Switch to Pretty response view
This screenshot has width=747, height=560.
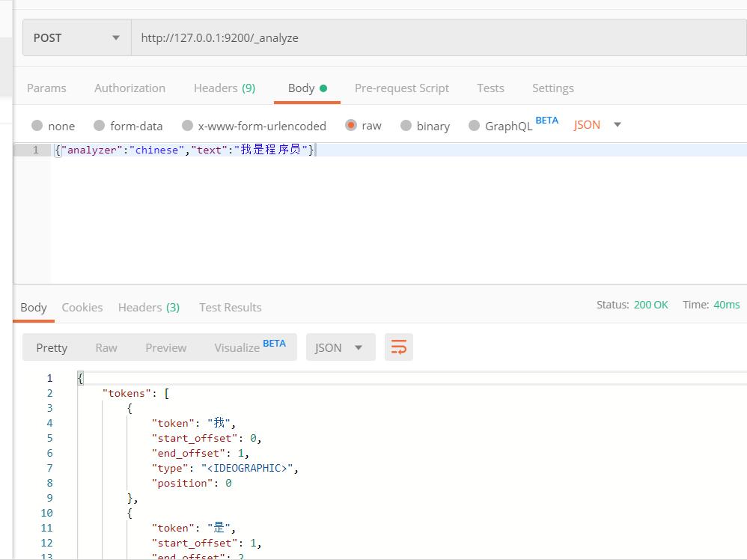pos(52,348)
